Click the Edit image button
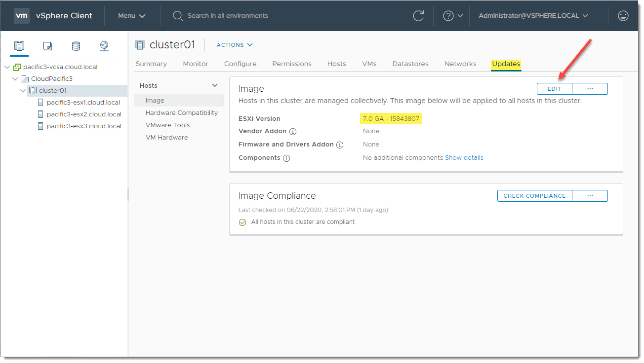Viewport: 644px width, 363px height. tap(554, 89)
